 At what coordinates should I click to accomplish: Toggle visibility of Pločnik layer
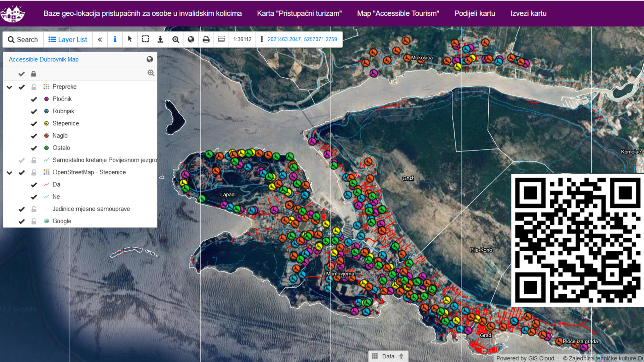[x=34, y=99]
